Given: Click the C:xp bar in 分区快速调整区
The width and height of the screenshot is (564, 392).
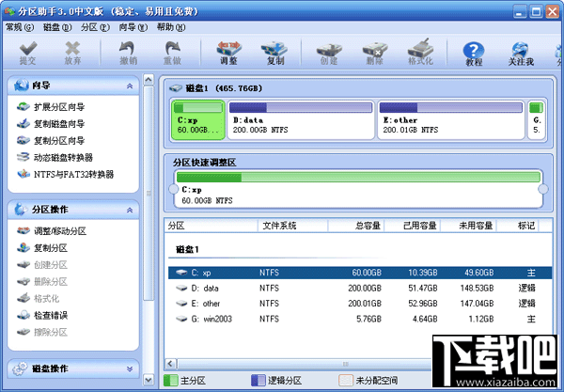Looking at the screenshot, I should pyautogui.click(x=358, y=189).
